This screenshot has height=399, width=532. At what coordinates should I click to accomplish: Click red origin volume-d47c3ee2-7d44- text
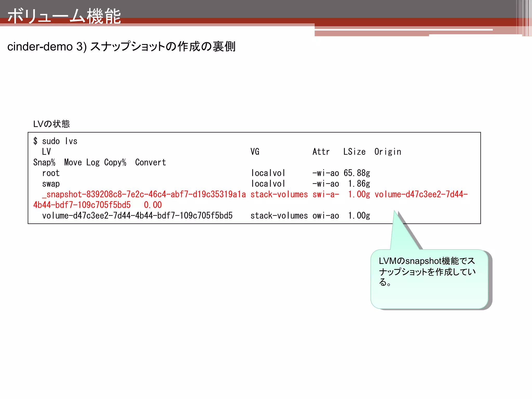click(421, 194)
